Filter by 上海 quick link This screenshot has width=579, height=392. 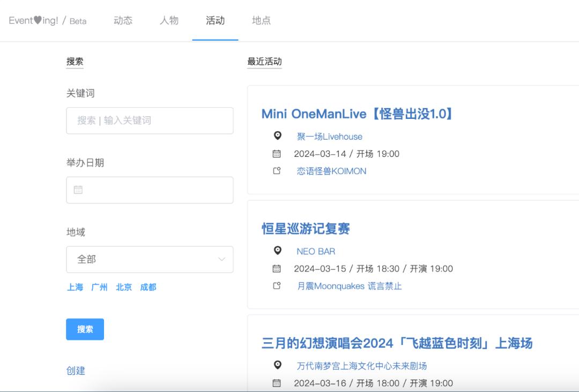coord(75,287)
